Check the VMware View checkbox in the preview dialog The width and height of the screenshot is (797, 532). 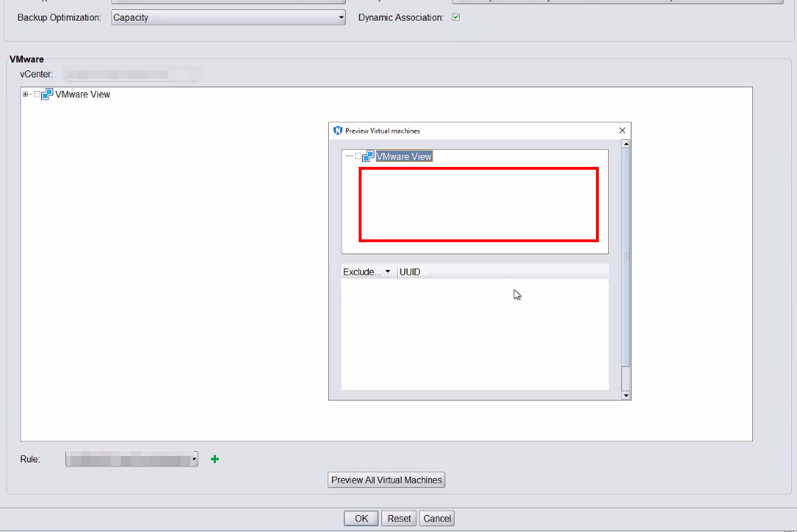(359, 156)
